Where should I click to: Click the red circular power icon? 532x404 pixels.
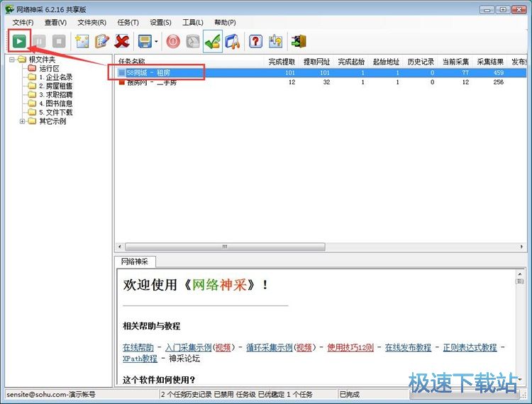point(173,41)
